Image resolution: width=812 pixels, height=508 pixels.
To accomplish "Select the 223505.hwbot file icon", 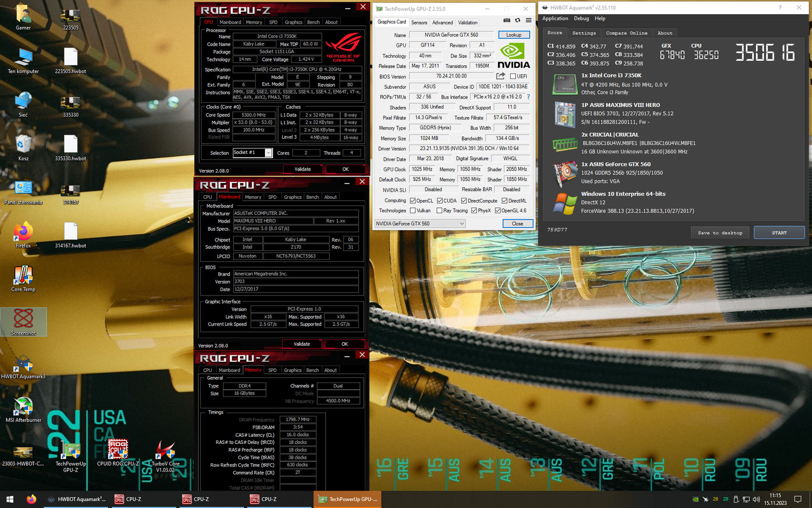I will (x=70, y=61).
